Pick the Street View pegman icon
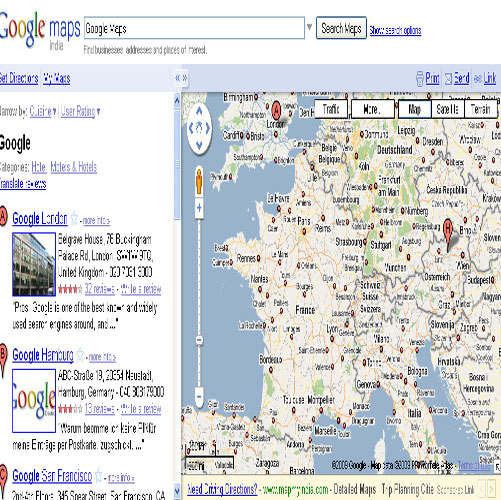Viewport: 501px width, 500px height. [199, 182]
